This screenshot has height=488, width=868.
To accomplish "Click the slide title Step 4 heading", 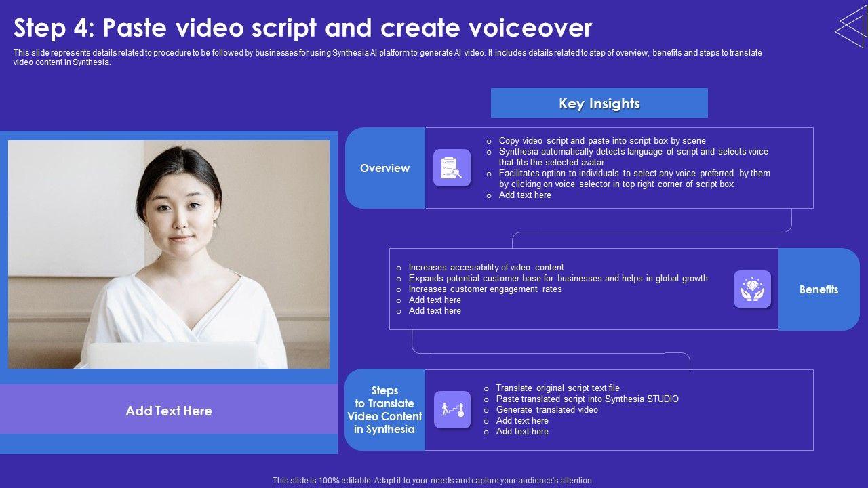I will click(302, 28).
